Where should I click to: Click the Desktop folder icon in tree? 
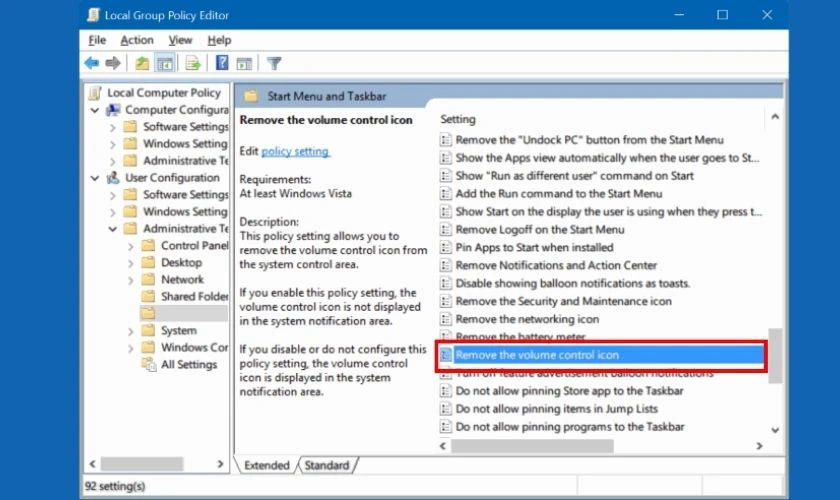click(148, 263)
